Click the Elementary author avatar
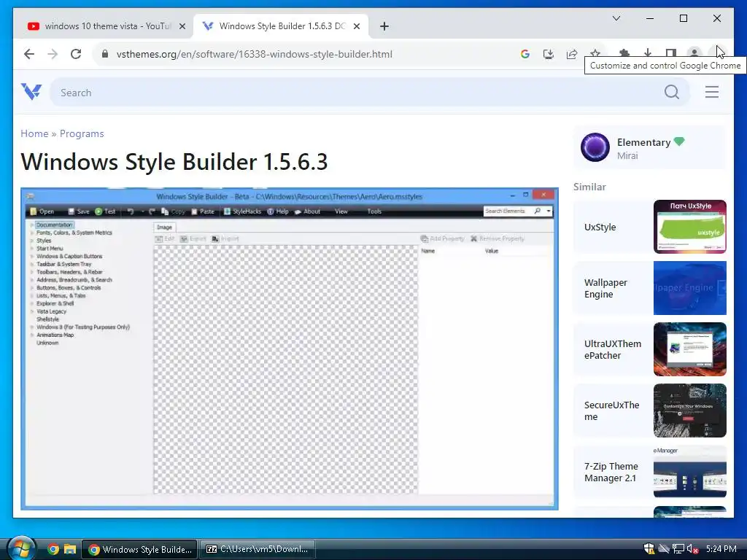 (x=595, y=147)
